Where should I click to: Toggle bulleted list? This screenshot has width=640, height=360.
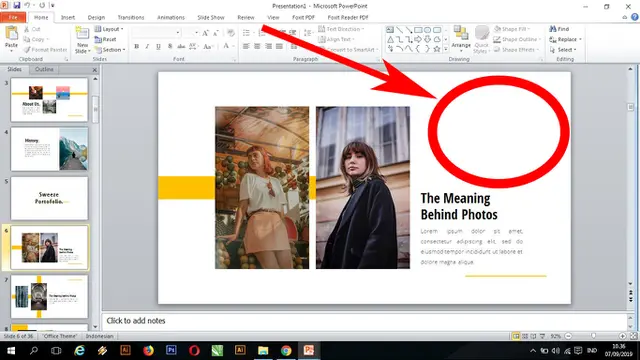click(x=247, y=33)
